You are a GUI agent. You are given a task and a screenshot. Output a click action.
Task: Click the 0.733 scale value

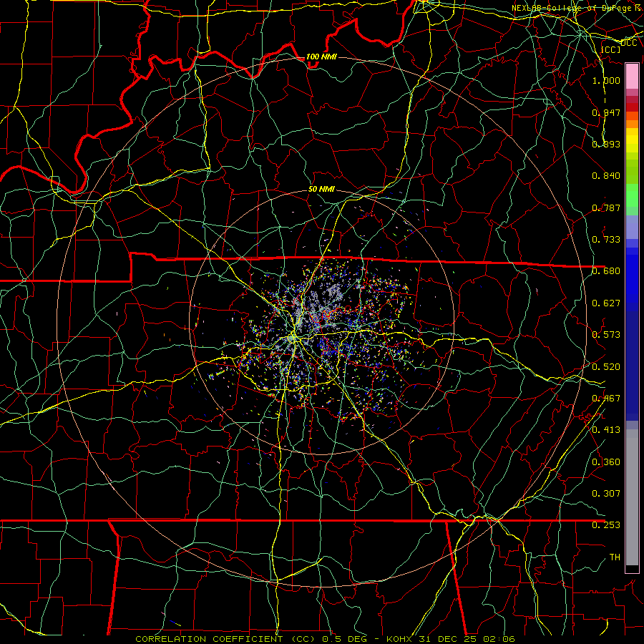click(x=606, y=240)
